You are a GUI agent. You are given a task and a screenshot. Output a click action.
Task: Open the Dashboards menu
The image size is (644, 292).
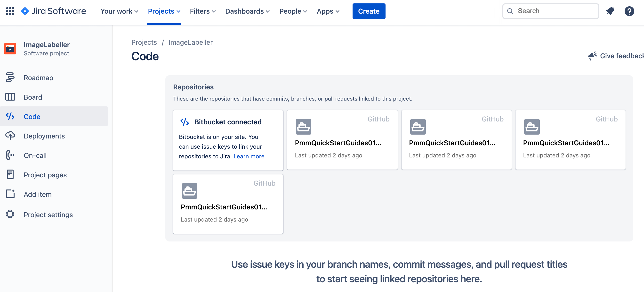pos(247,11)
